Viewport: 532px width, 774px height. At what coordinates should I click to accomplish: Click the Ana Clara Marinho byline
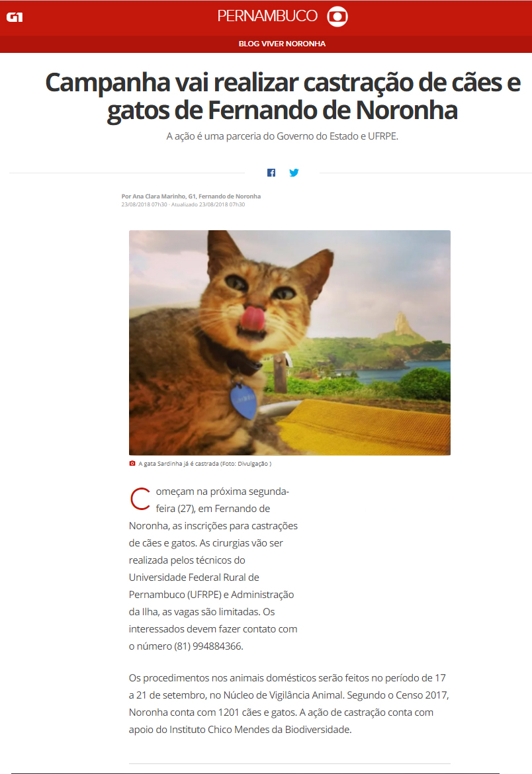191,196
